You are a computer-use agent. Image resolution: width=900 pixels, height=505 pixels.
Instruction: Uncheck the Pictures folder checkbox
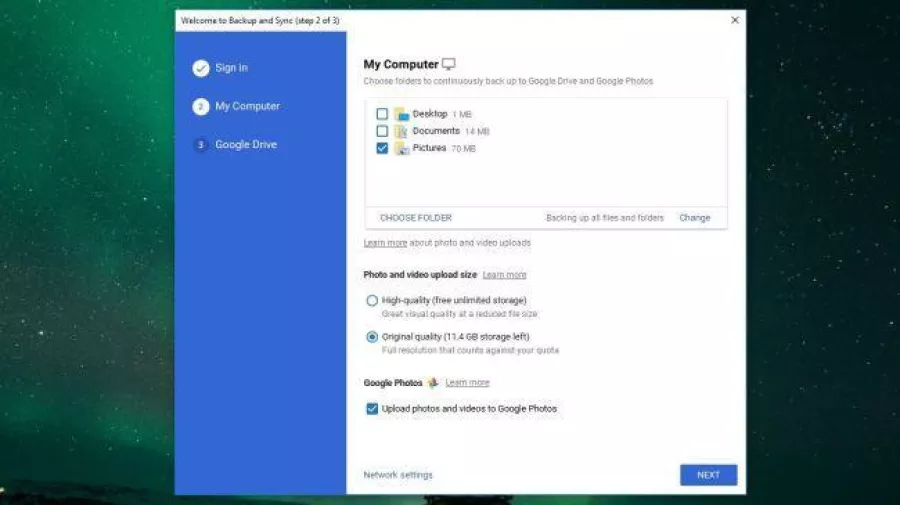click(x=382, y=148)
